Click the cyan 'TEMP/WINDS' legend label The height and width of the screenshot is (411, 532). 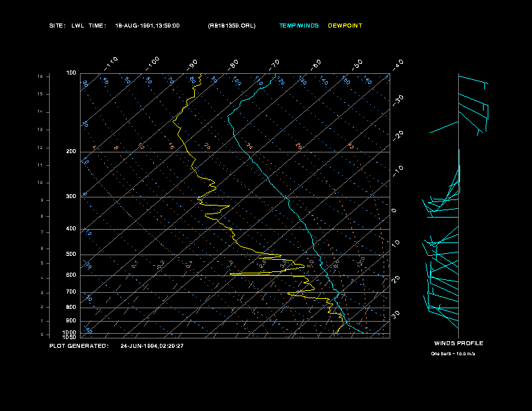click(x=299, y=26)
